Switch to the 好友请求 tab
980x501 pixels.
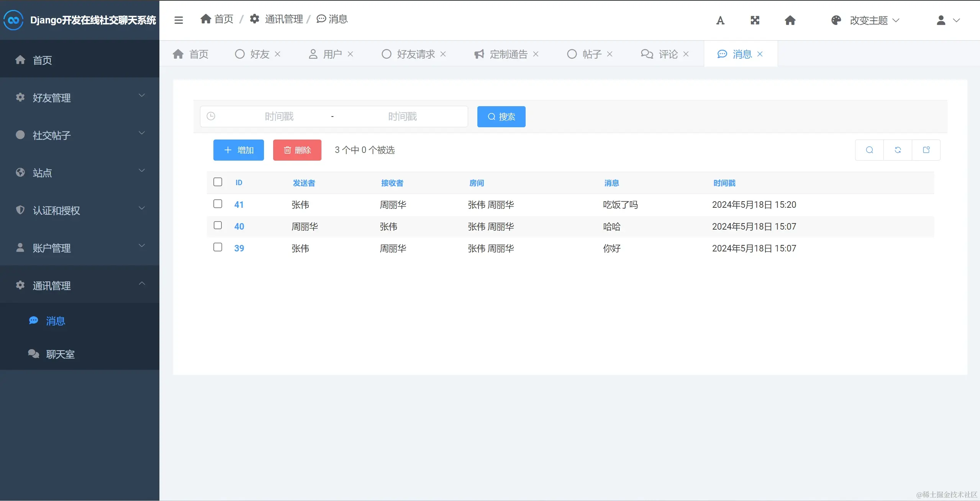tap(415, 54)
